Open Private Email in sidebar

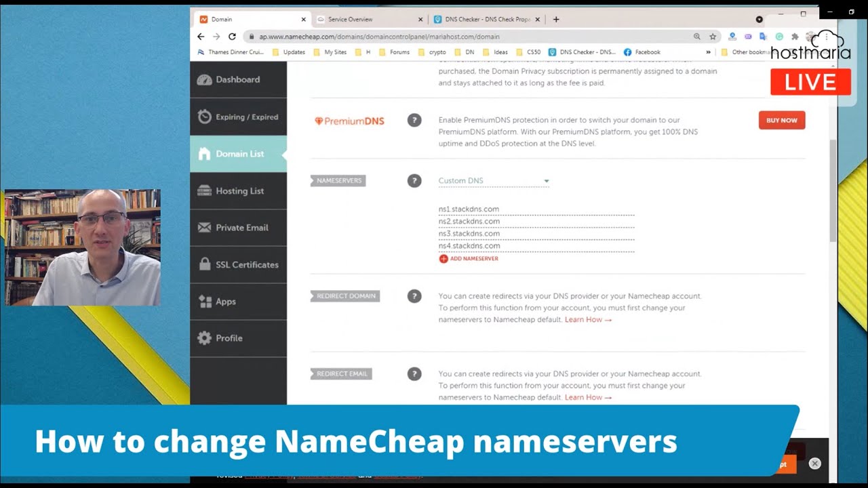point(238,228)
